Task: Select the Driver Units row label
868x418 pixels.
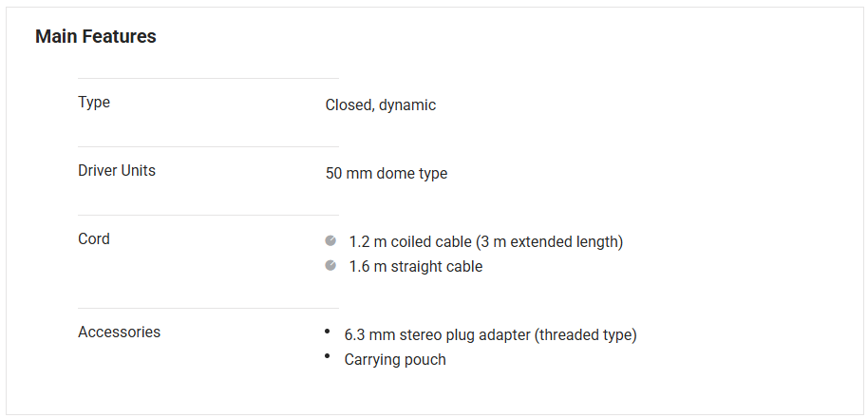Action: pyautogui.click(x=117, y=171)
